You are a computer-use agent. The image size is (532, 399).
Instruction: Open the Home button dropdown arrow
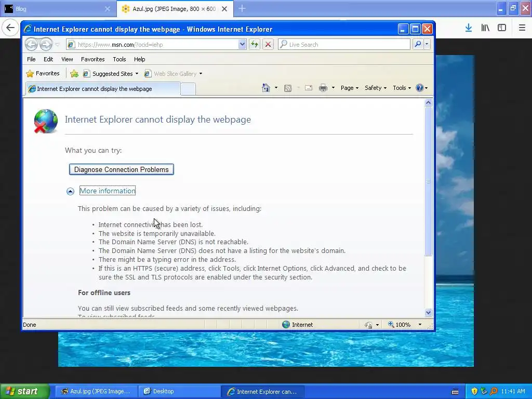pos(276,88)
